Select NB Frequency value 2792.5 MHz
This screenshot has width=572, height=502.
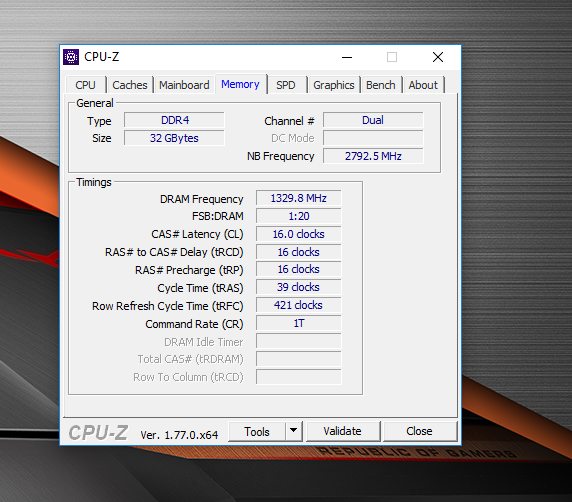373,156
